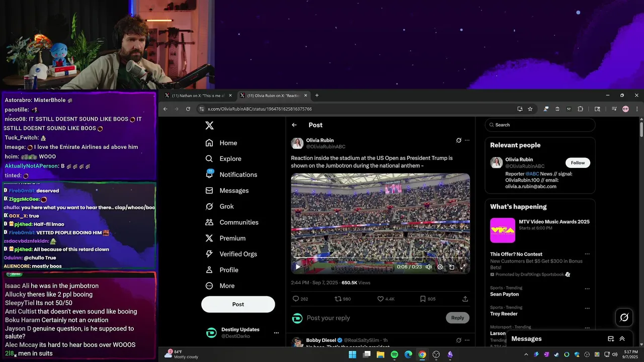Switch to the Nathan on X tab
The image size is (644, 362).
pos(198,96)
